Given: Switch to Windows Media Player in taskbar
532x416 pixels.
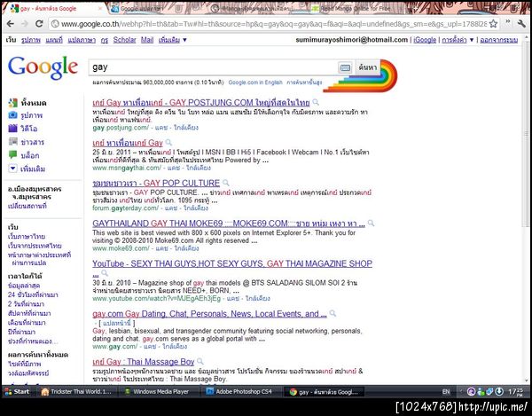Looking at the screenshot, I should coord(159,391).
